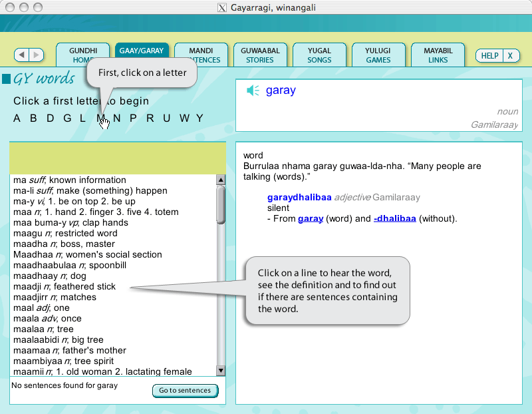Follow the -dhalibaa hyperlink
Image resolution: width=532 pixels, height=414 pixels.
pyautogui.click(x=394, y=218)
